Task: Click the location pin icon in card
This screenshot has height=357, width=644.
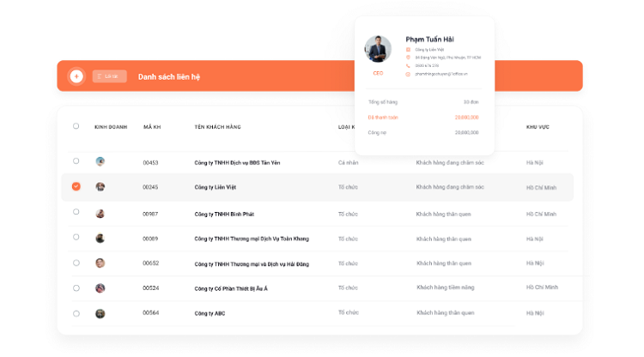Action: tap(408, 57)
